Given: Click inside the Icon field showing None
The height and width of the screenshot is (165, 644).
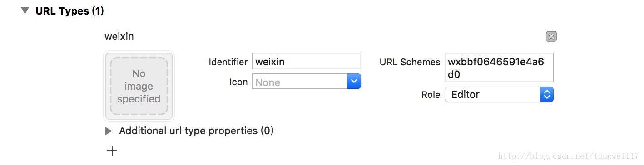Looking at the screenshot, I should (300, 82).
